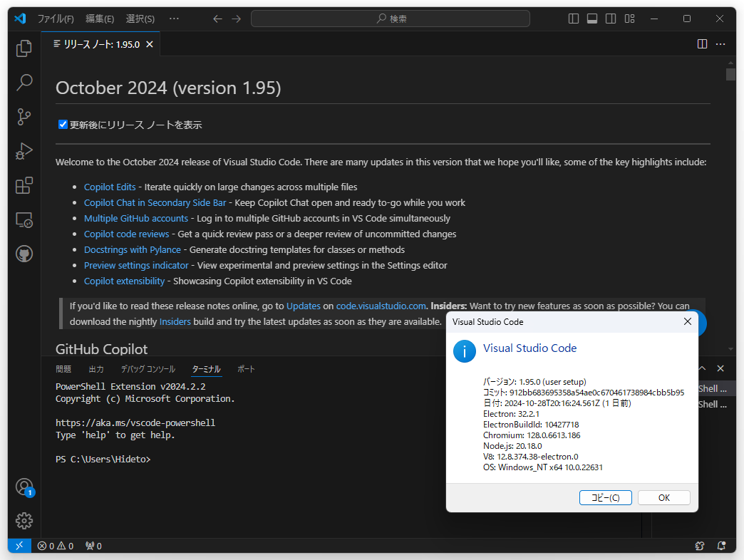Toggle the split editor icon in tab bar

tap(702, 43)
